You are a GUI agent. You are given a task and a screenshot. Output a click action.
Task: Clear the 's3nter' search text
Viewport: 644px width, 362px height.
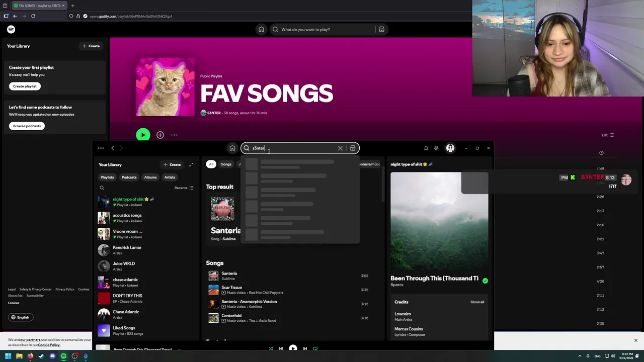(340, 148)
